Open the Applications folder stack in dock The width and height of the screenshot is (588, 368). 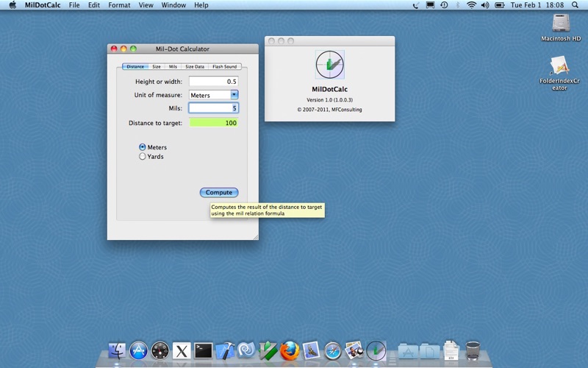(x=408, y=352)
